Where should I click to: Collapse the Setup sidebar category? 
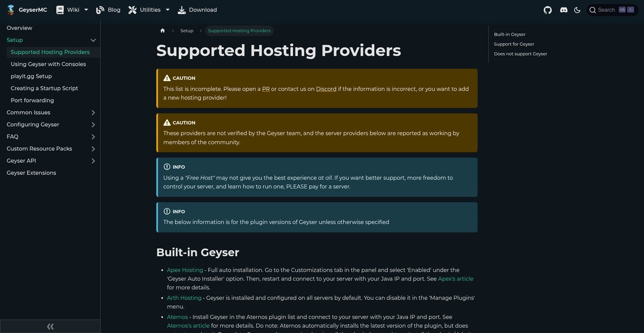click(93, 40)
